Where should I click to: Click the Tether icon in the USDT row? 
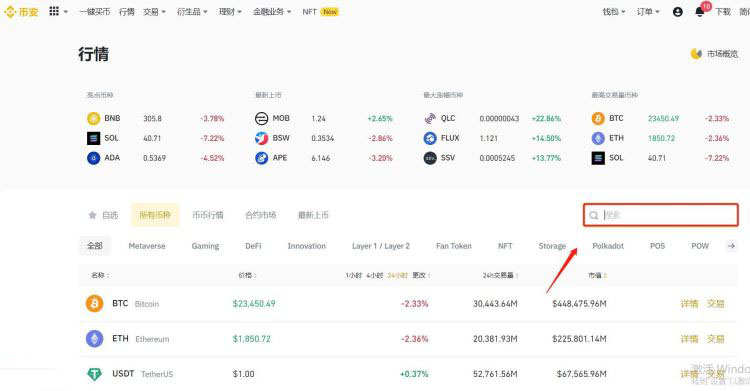click(x=94, y=374)
